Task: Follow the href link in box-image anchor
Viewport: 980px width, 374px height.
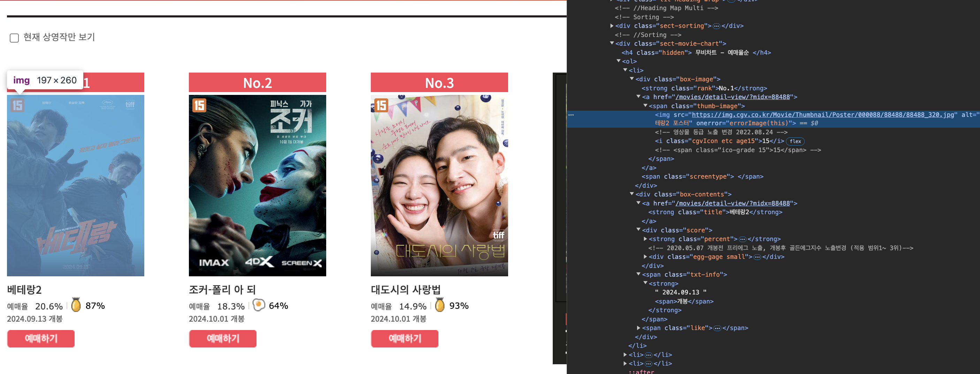Action: point(733,97)
